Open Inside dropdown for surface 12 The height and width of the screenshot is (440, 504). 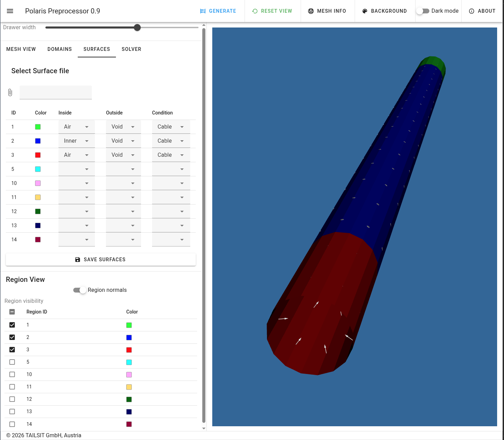point(77,211)
